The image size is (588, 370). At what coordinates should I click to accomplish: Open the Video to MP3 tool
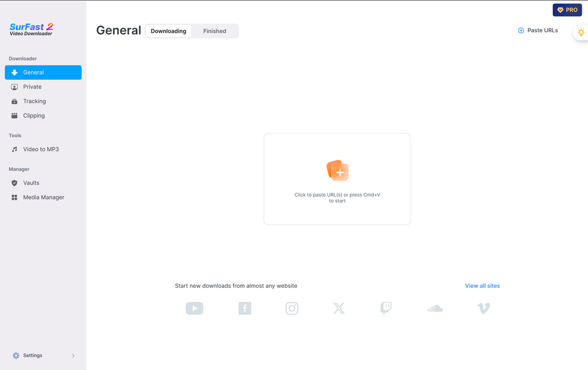point(43,149)
